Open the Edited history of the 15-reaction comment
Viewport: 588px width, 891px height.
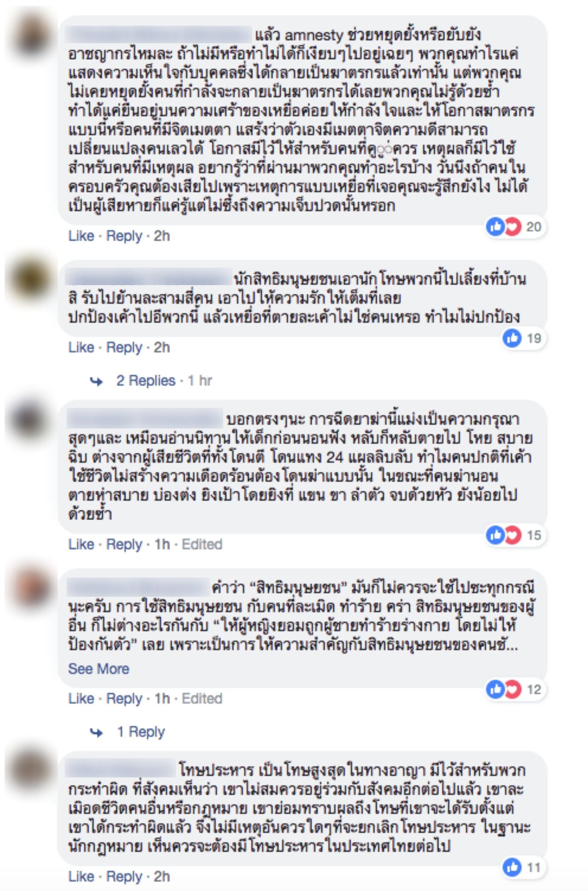point(202,544)
